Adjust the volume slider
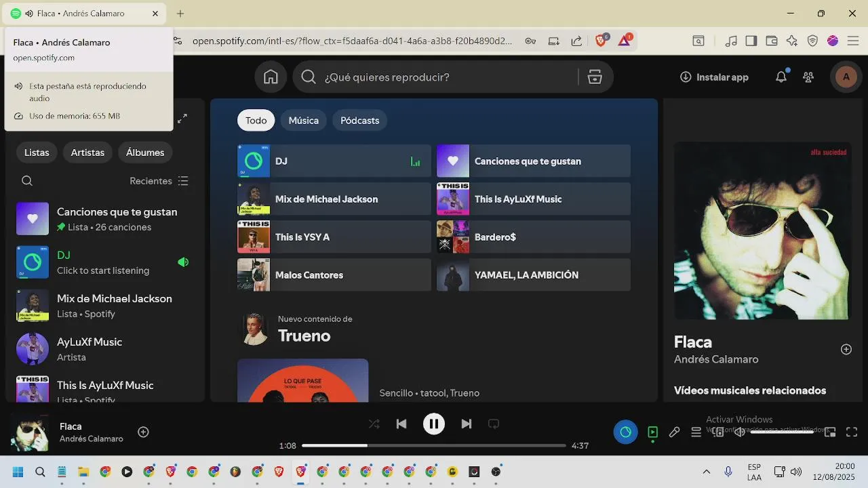Image resolution: width=868 pixels, height=488 pixels. (x=782, y=432)
